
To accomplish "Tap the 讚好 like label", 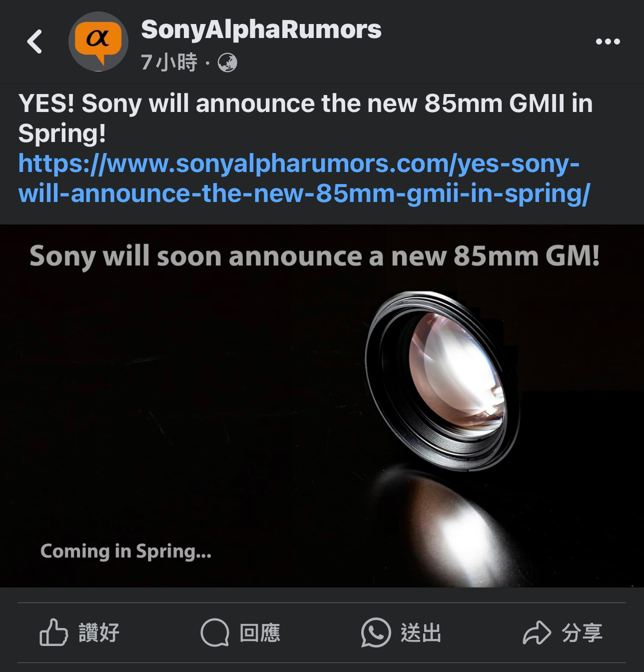I will (x=99, y=633).
